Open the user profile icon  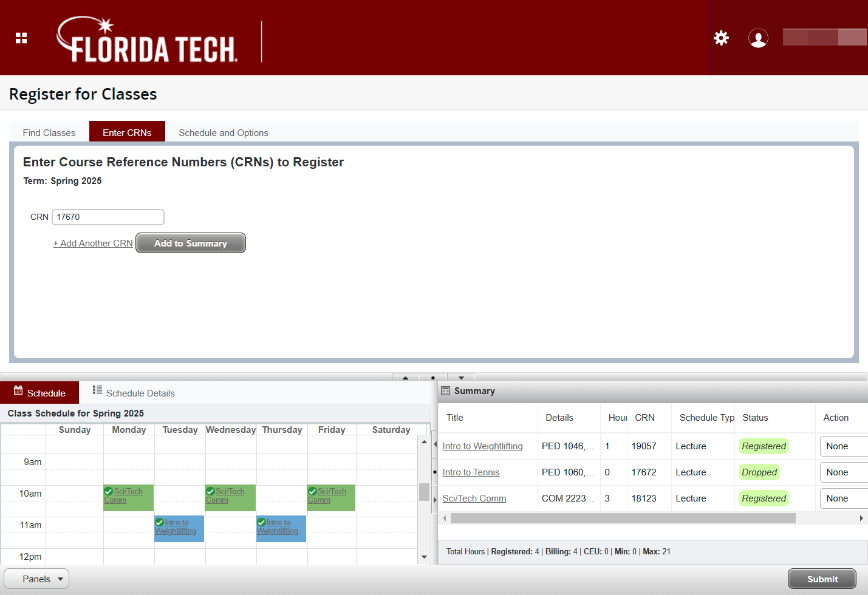point(758,38)
